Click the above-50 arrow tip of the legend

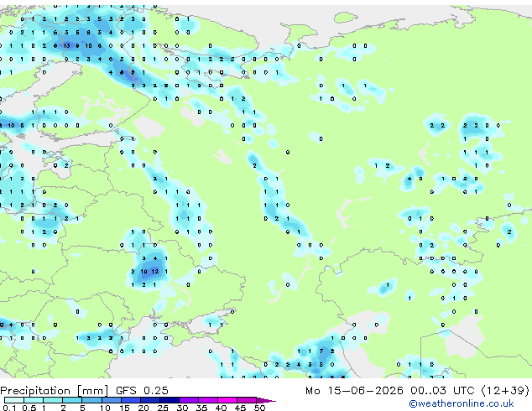266,400
